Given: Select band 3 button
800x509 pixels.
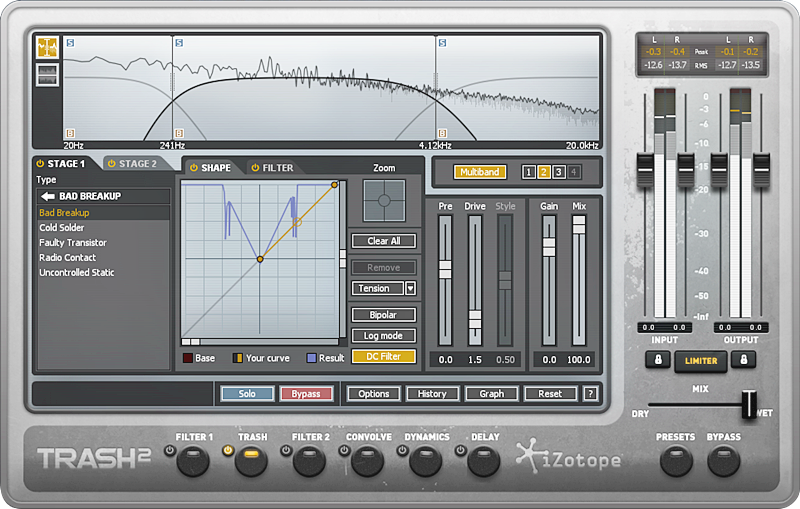Looking at the screenshot, I should (x=559, y=172).
